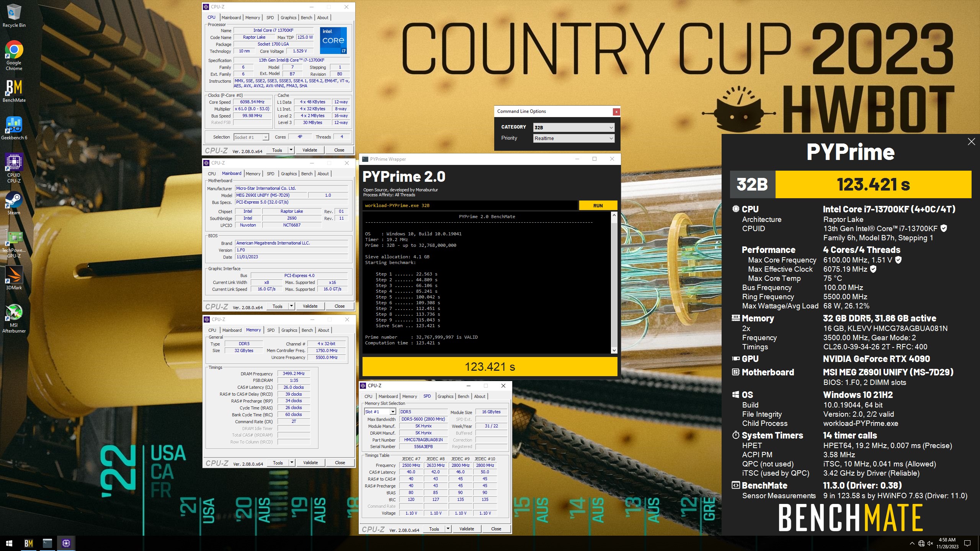
Task: Open Slot #1 memory slot dropdown
Action: (380, 412)
